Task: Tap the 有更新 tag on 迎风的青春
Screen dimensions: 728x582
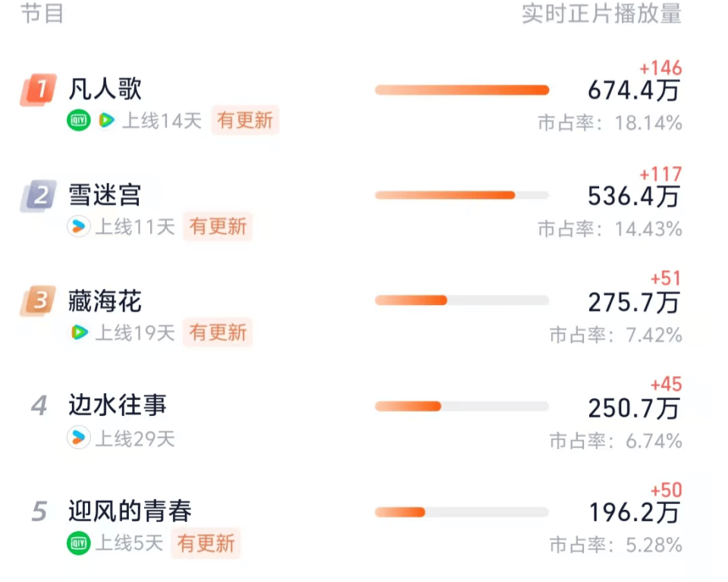Action: pos(205,543)
